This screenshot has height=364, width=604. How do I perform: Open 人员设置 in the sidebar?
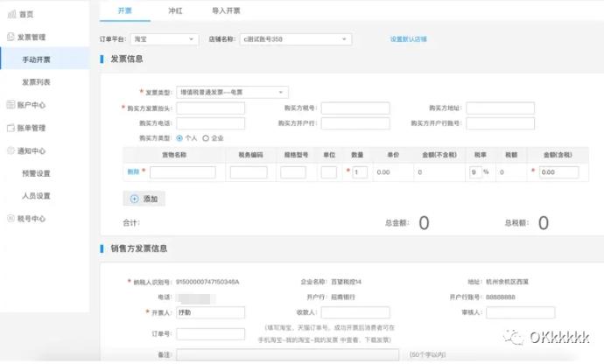[x=36, y=196]
